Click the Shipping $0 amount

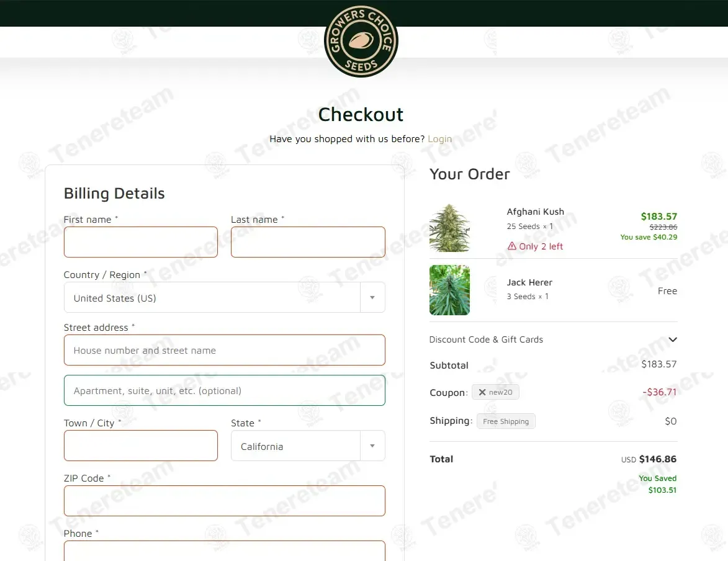670,421
